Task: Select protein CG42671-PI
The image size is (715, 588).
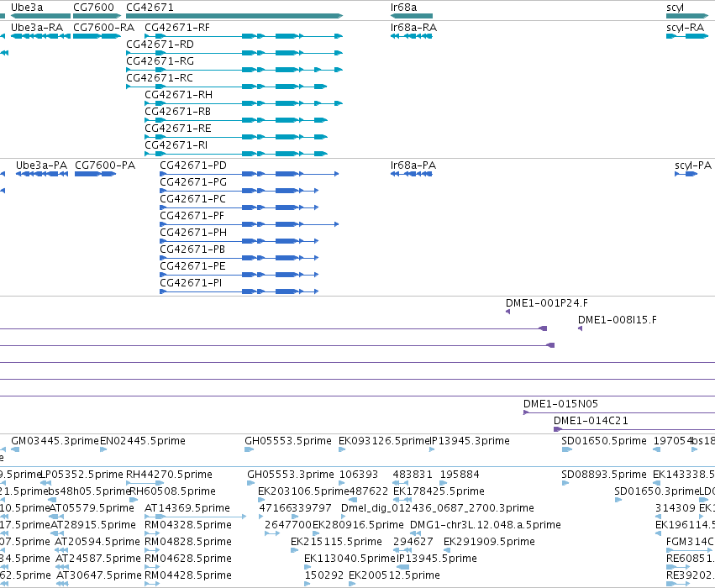Action: point(191,283)
